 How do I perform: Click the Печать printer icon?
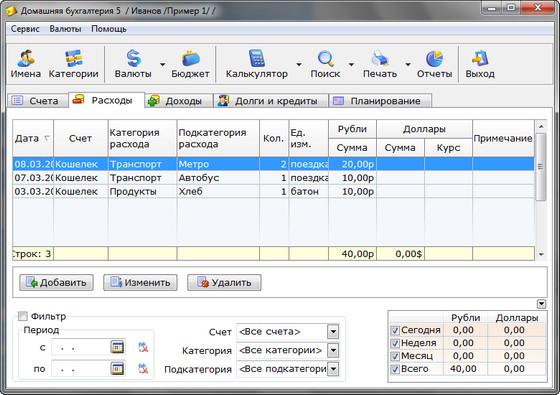[380, 64]
